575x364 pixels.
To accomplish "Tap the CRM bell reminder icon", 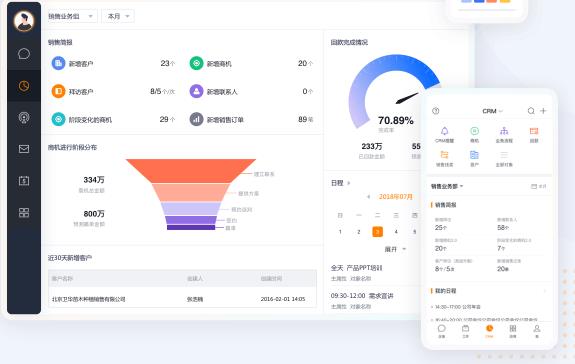I will point(444,131).
